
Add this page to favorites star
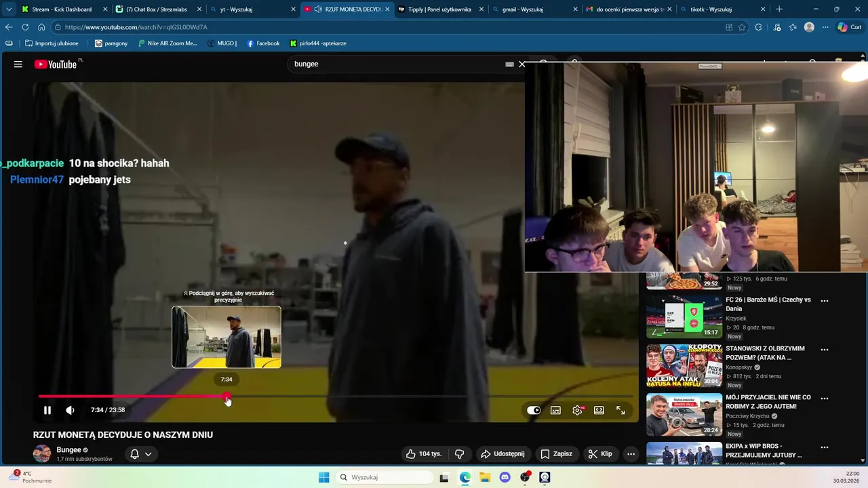point(742,27)
